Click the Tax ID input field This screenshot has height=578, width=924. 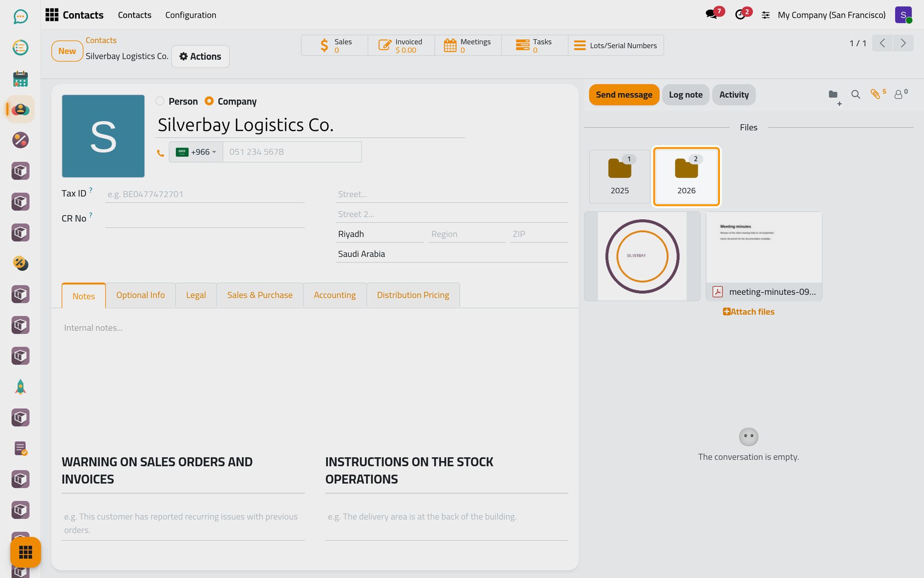[205, 194]
